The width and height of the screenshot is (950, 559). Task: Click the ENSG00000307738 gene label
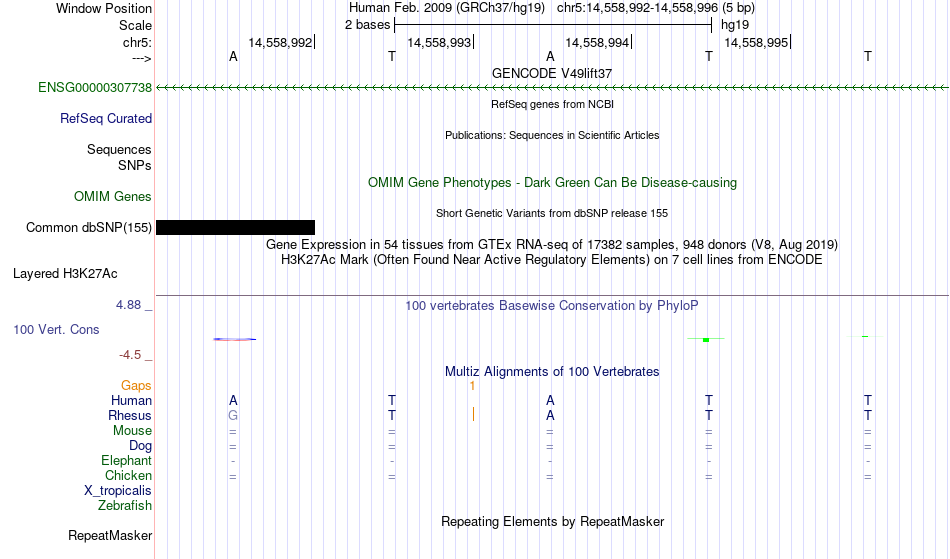[x=95, y=88]
